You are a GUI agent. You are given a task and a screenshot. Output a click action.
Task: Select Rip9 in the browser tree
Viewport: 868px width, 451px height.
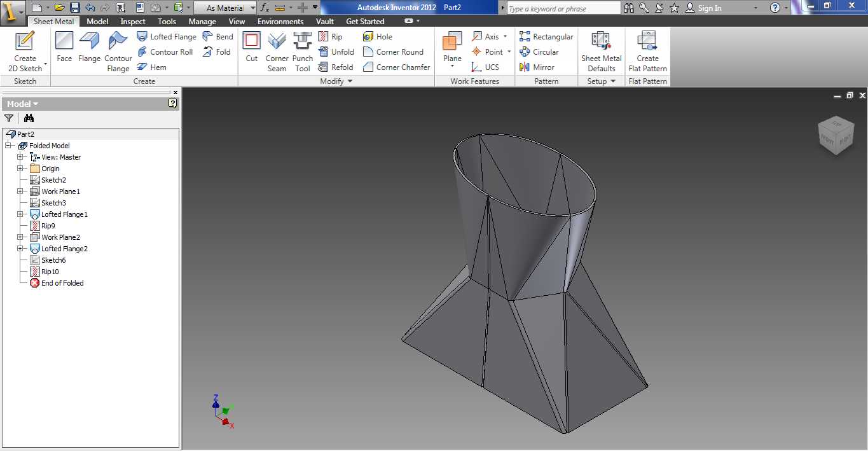(43, 226)
